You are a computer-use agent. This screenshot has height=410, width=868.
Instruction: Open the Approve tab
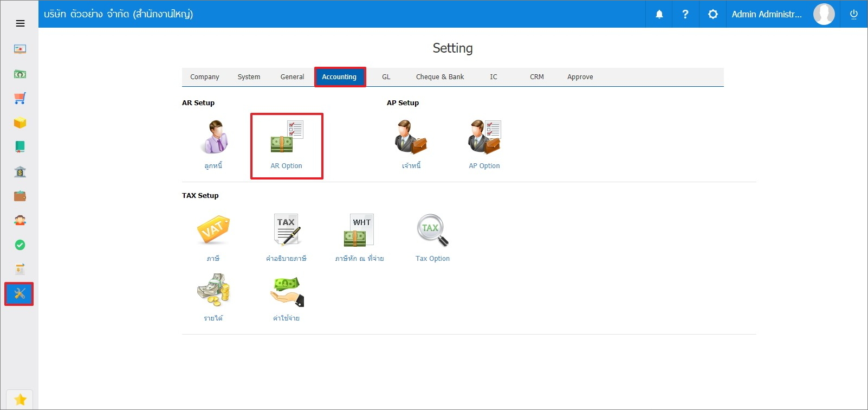pos(580,77)
